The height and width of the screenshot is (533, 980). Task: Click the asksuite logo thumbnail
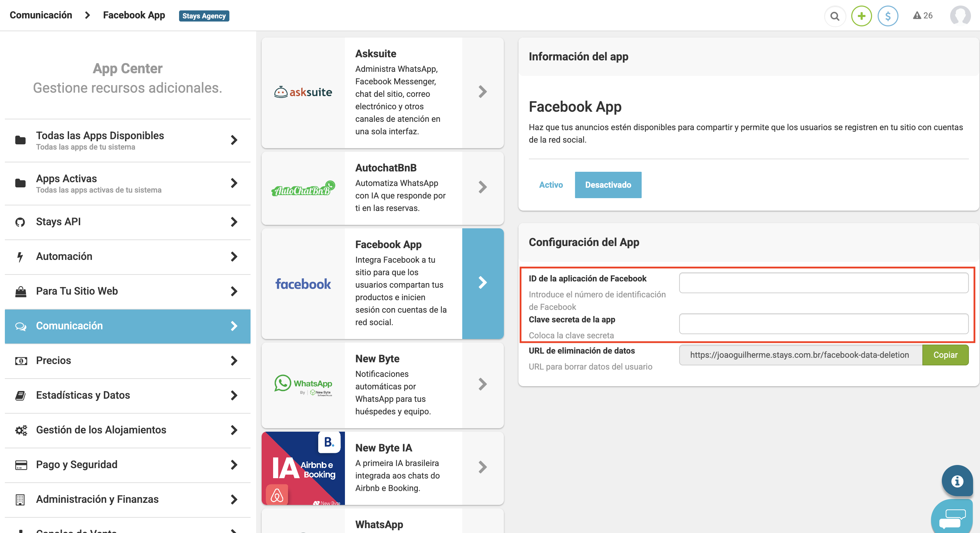[303, 92]
